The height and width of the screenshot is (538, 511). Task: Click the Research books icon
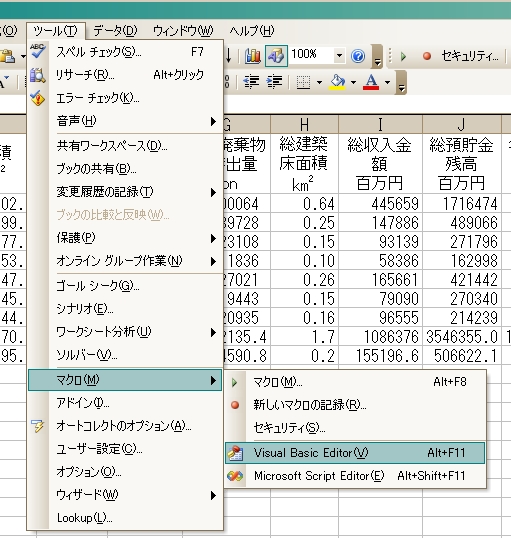point(37,75)
